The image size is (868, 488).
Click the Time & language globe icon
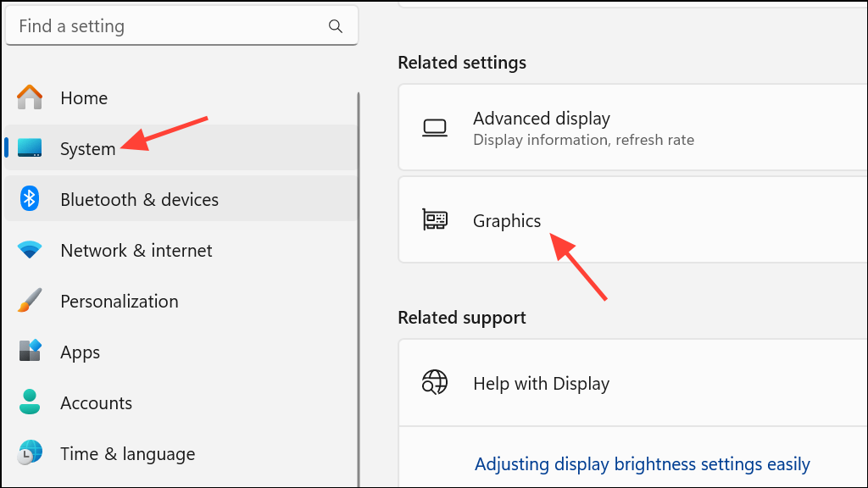click(x=30, y=452)
